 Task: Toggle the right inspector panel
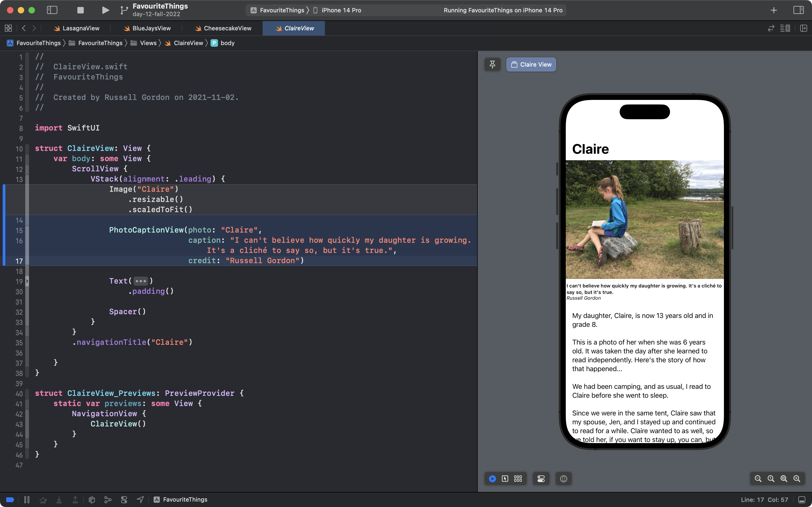tap(798, 10)
